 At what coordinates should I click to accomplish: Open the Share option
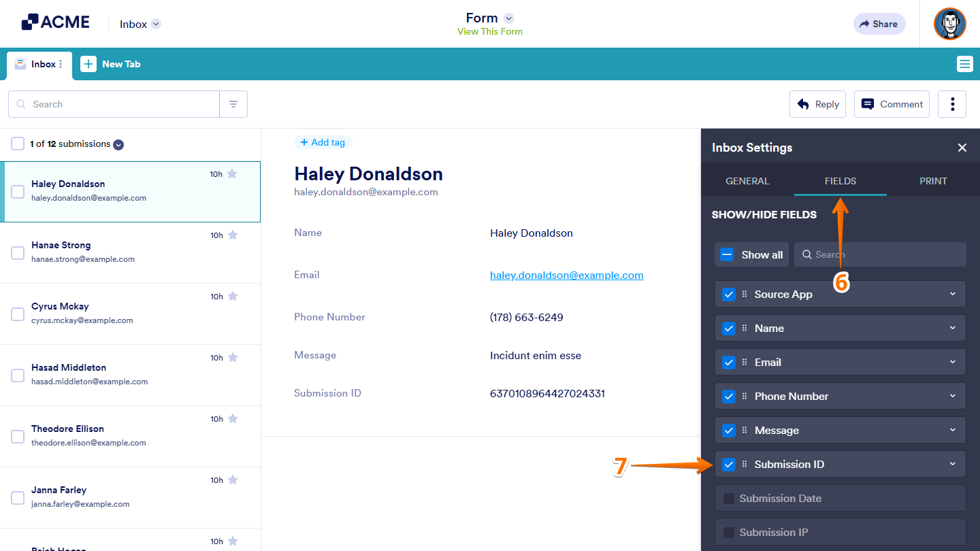(x=879, y=24)
